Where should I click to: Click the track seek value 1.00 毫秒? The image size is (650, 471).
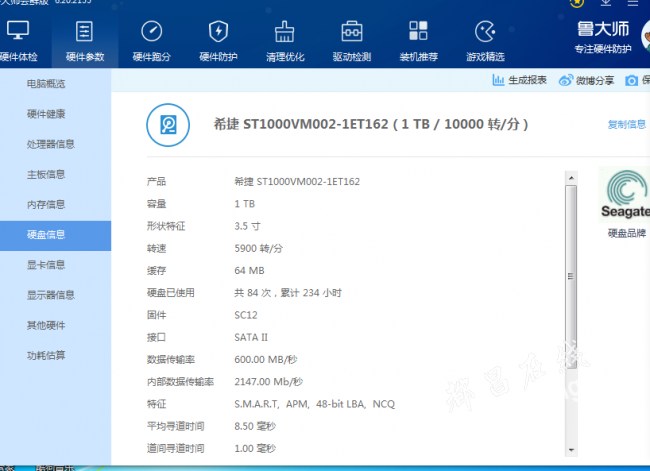[x=255, y=449]
